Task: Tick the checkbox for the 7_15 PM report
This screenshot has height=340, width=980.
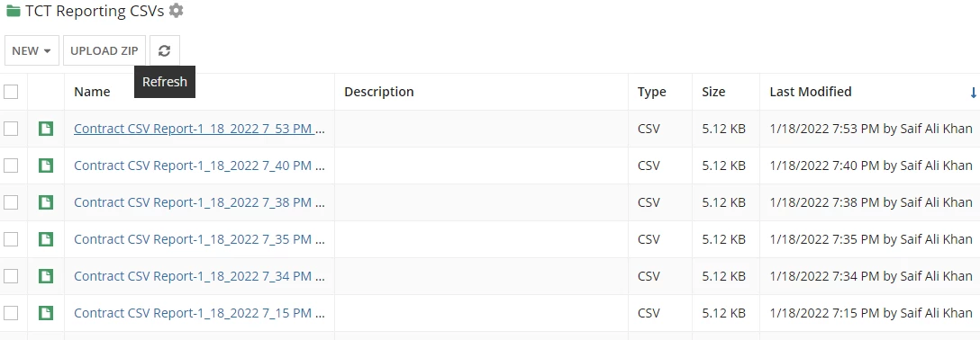Action: tap(11, 312)
